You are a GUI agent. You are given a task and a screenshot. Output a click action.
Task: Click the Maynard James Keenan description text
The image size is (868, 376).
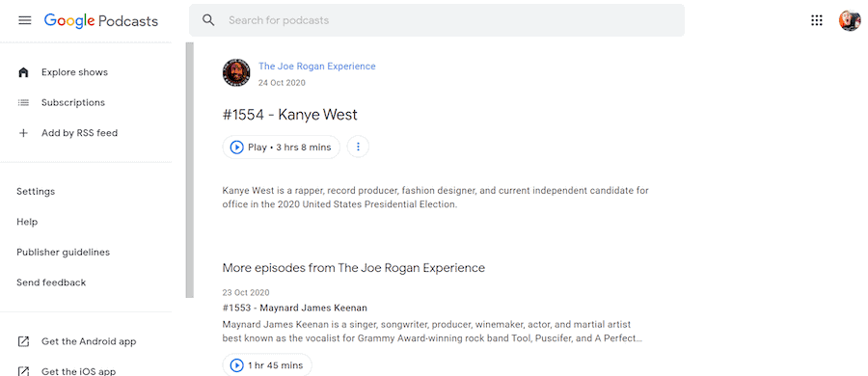[432, 331]
